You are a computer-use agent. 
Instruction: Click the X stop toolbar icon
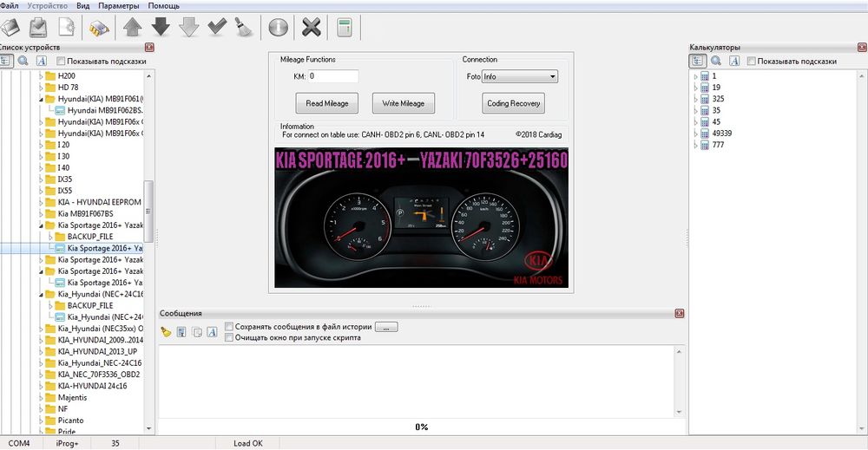click(312, 27)
